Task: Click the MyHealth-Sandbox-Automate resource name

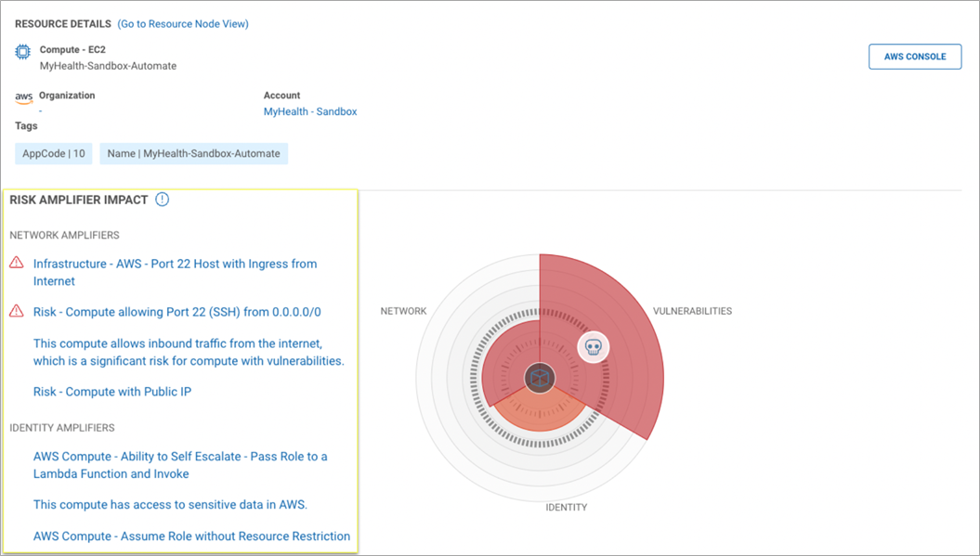Action: tap(108, 66)
